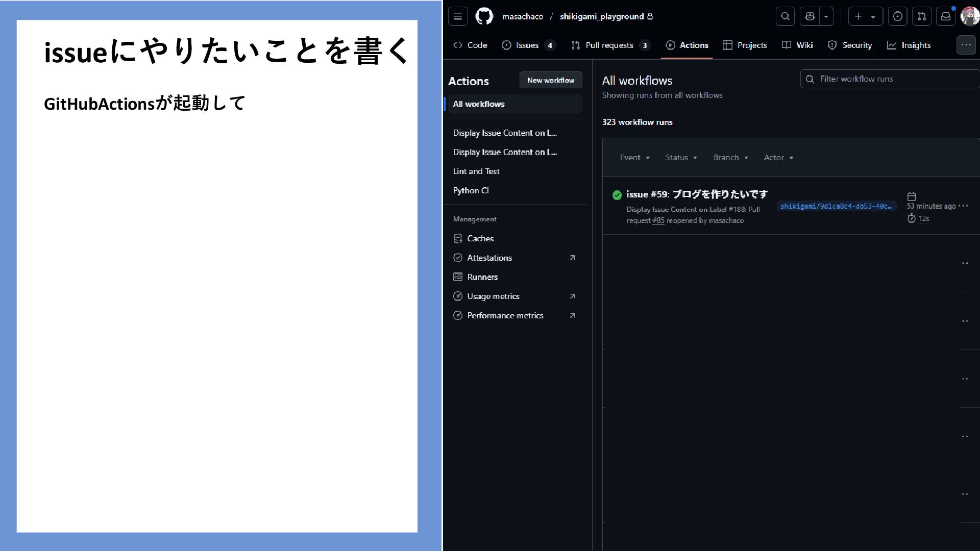Open pull requests shortcut icon in header
Viewport: 980px width, 551px height.
tap(921, 16)
